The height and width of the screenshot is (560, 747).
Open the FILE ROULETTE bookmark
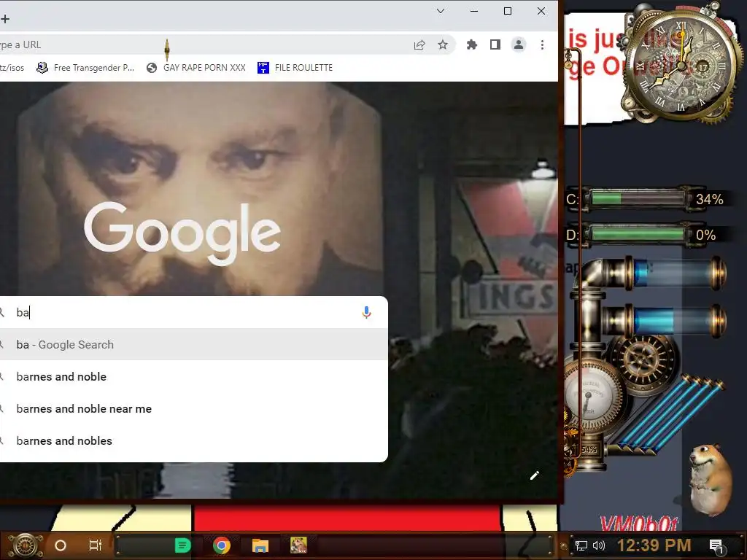coord(295,68)
